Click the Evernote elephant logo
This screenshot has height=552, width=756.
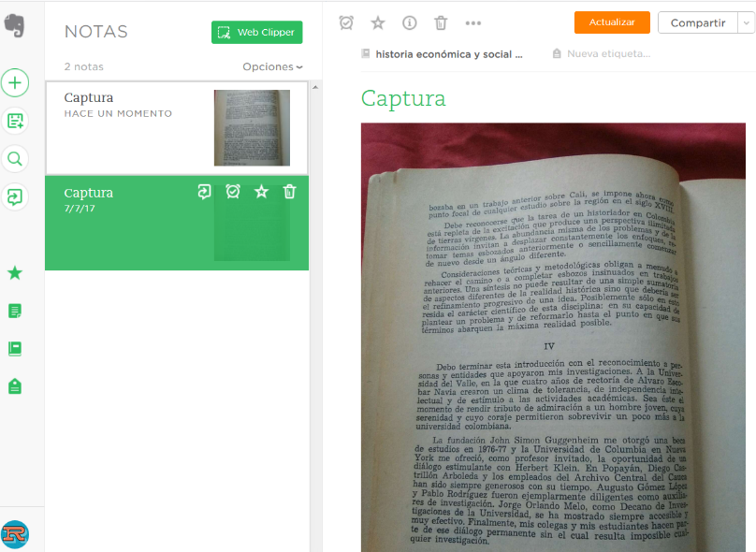(x=15, y=26)
